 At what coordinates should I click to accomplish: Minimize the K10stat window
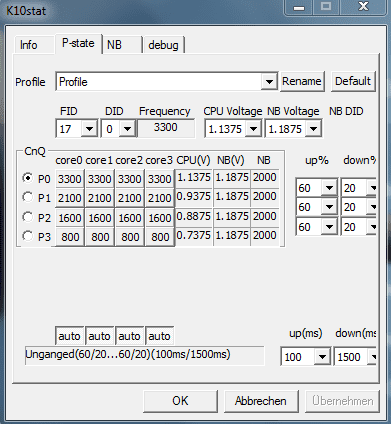coord(299,7)
